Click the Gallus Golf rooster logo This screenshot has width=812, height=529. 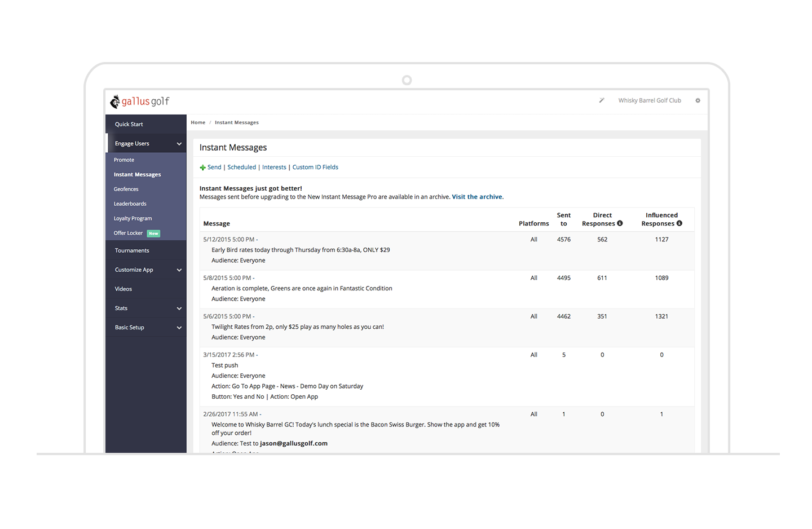[x=115, y=102]
